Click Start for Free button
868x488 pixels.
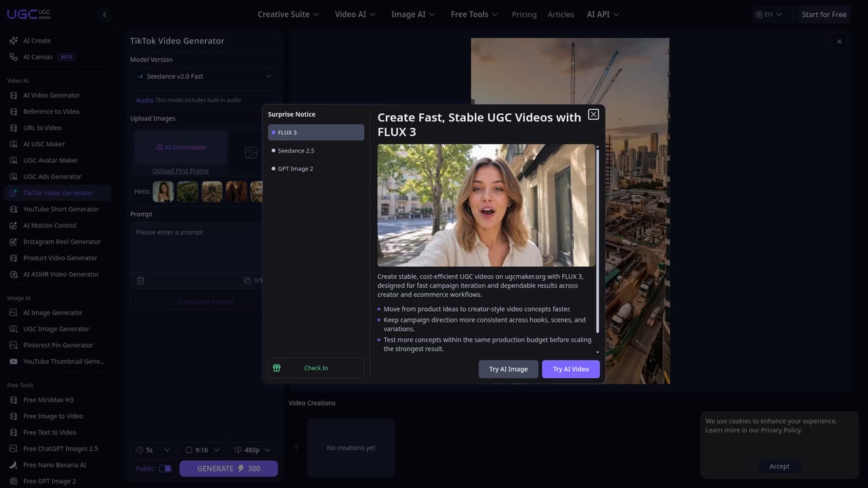point(824,14)
